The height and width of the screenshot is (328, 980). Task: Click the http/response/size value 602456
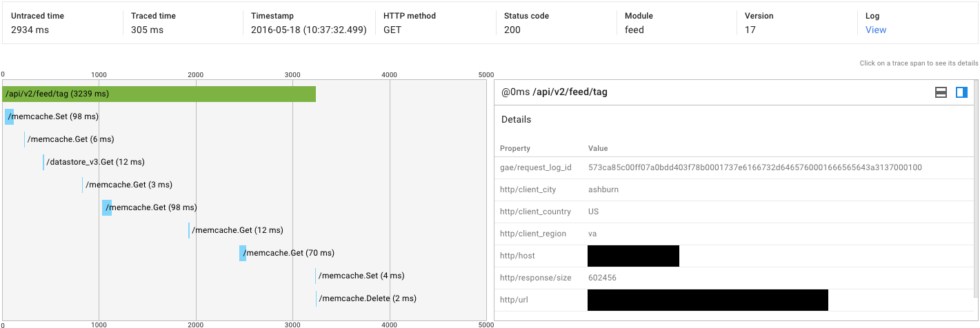coord(602,278)
